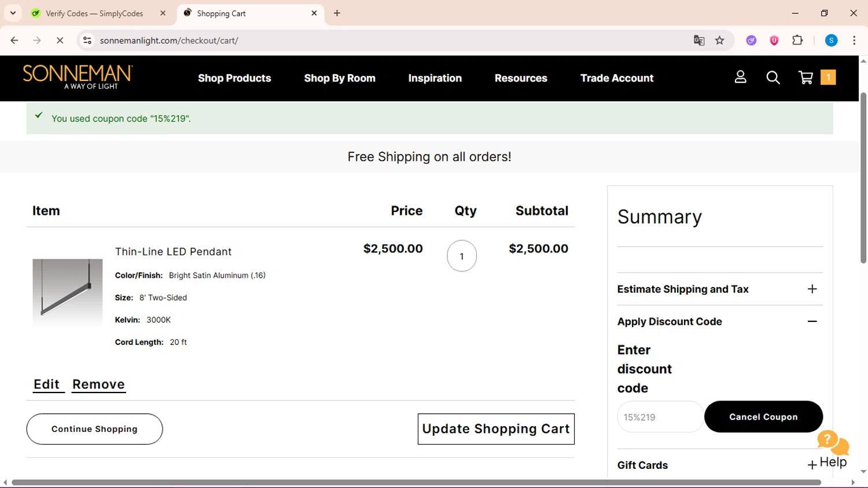Open the Shop Products menu
This screenshot has width=868, height=488.
tap(234, 78)
